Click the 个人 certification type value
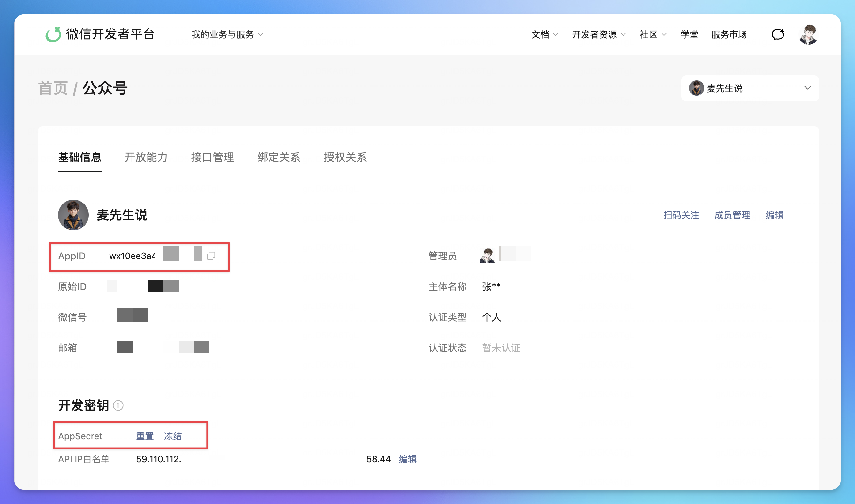 tap(492, 317)
